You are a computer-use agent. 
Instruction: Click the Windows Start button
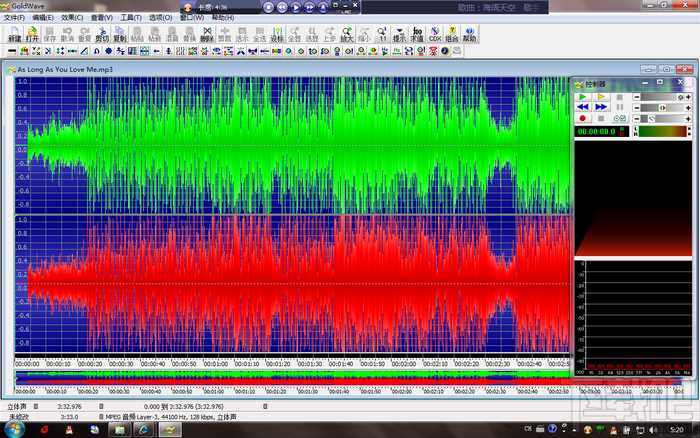click(x=14, y=428)
